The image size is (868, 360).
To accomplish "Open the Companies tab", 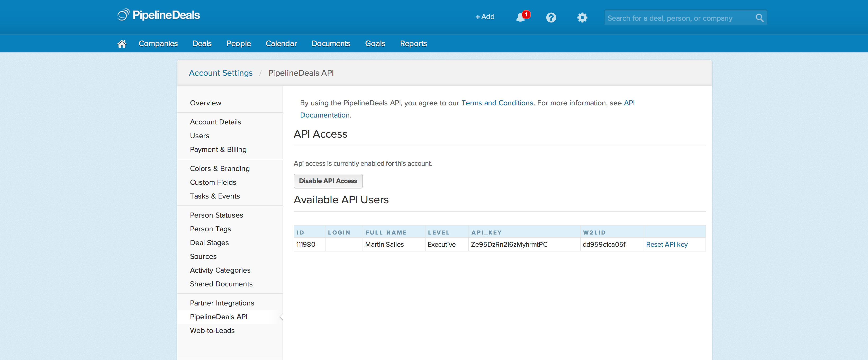I will click(158, 43).
